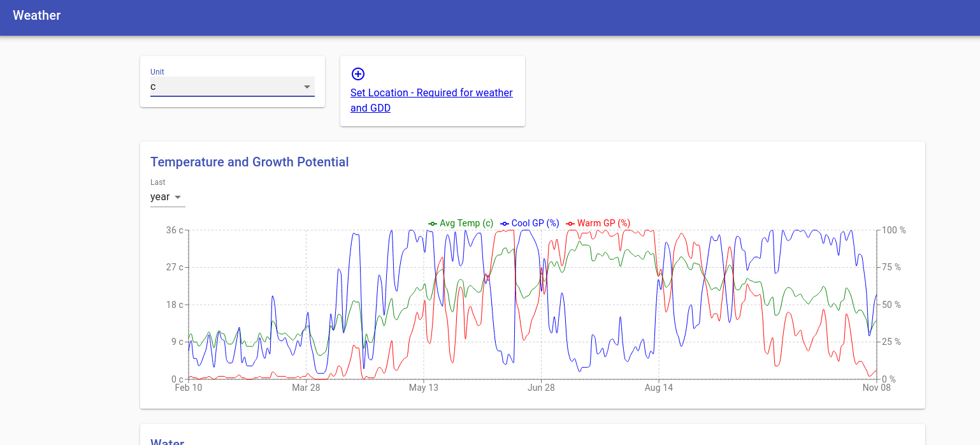
Task: Open the Unit dropdown arrow
Action: [307, 87]
